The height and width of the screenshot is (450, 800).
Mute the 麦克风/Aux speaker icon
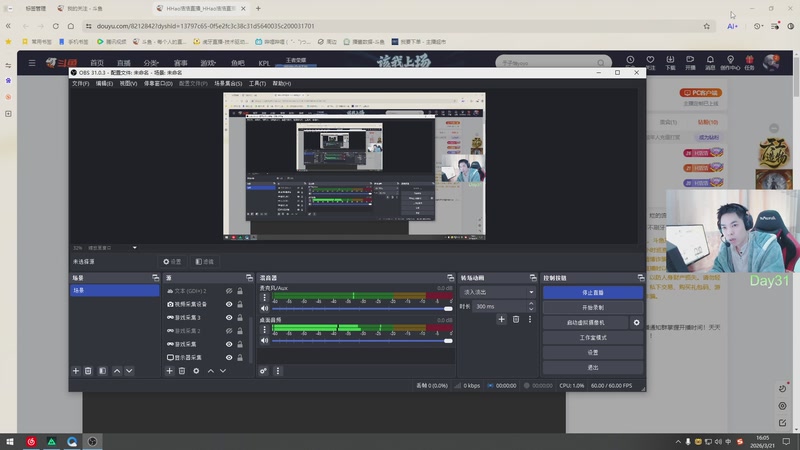click(264, 308)
